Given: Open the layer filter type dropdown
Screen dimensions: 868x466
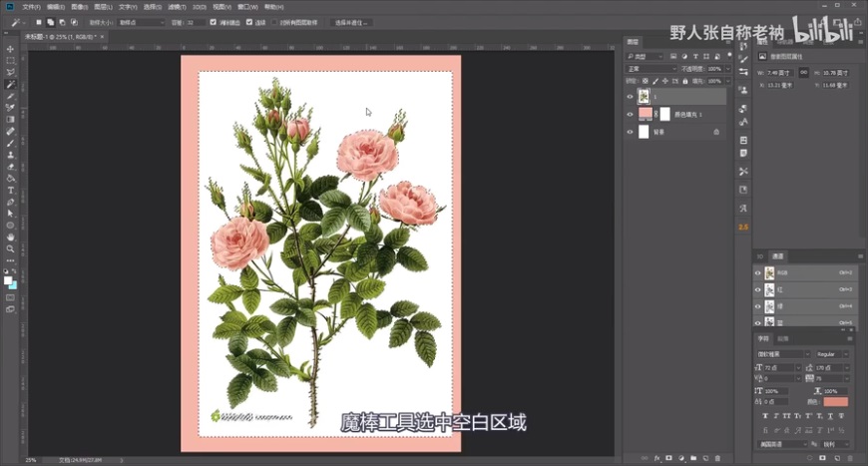Looking at the screenshot, I should point(645,57).
